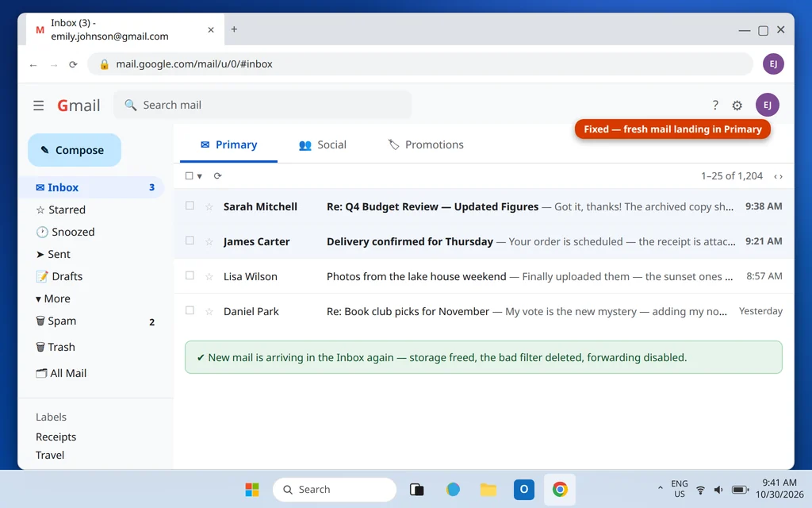This screenshot has width=812, height=508.
Task: Open the Edge browser taskbar icon
Action: (x=453, y=489)
